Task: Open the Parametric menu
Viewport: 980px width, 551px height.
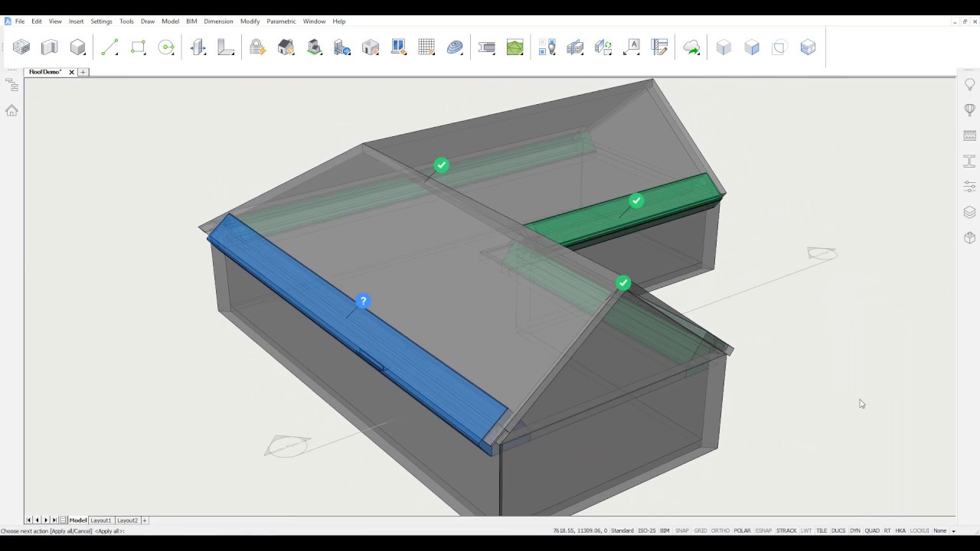Action: tap(281, 21)
